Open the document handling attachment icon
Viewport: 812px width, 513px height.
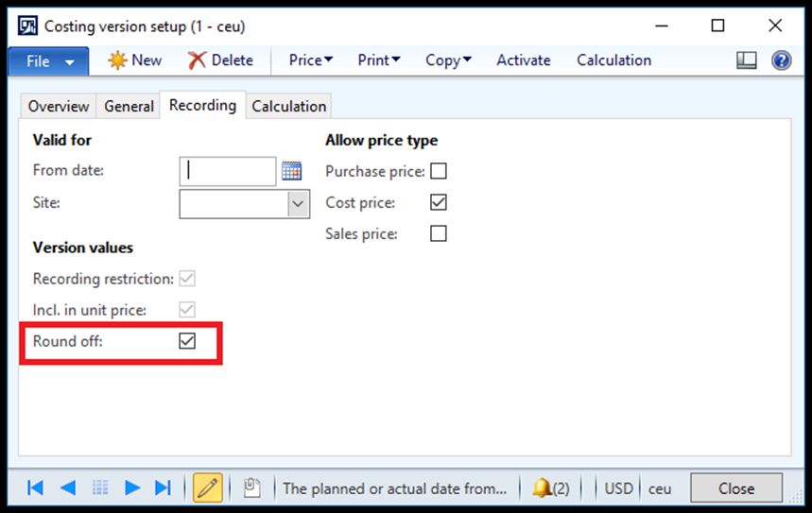tap(252, 487)
